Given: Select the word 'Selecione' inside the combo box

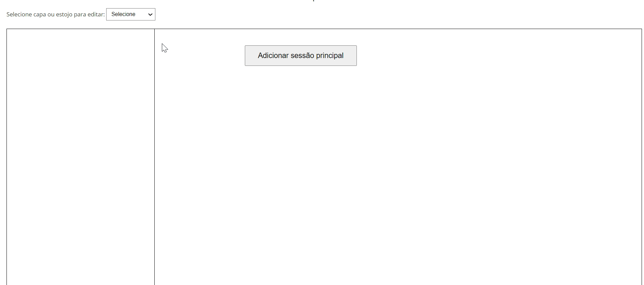Looking at the screenshot, I should pyautogui.click(x=123, y=14).
